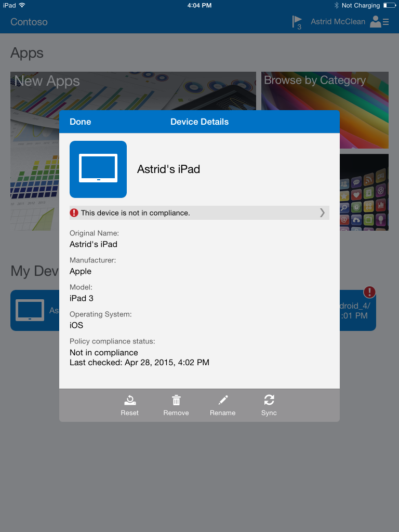Tap the Rename pencil icon
The image size is (399, 532).
pos(223,401)
